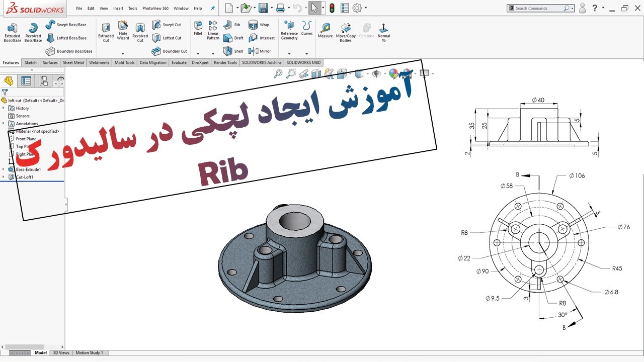The width and height of the screenshot is (644, 362).
Task: Click Zoom to Fit in view toolbar
Action: pos(278,74)
